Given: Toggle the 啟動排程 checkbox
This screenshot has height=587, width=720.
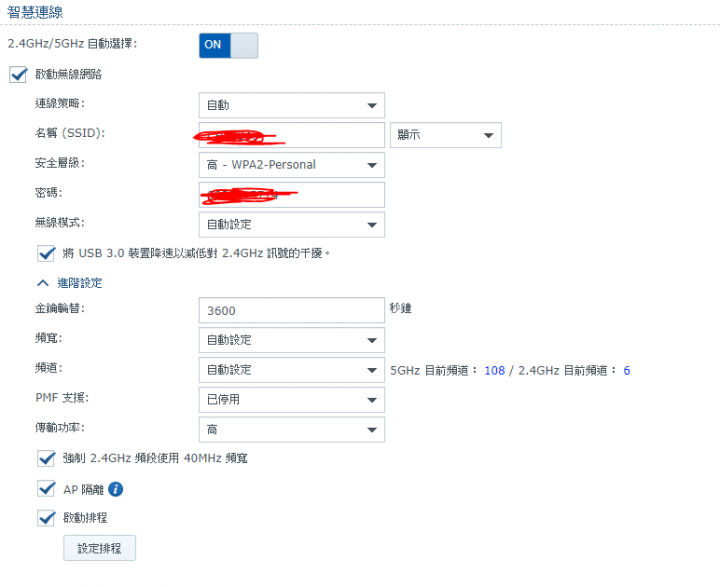Looking at the screenshot, I should pos(46,518).
